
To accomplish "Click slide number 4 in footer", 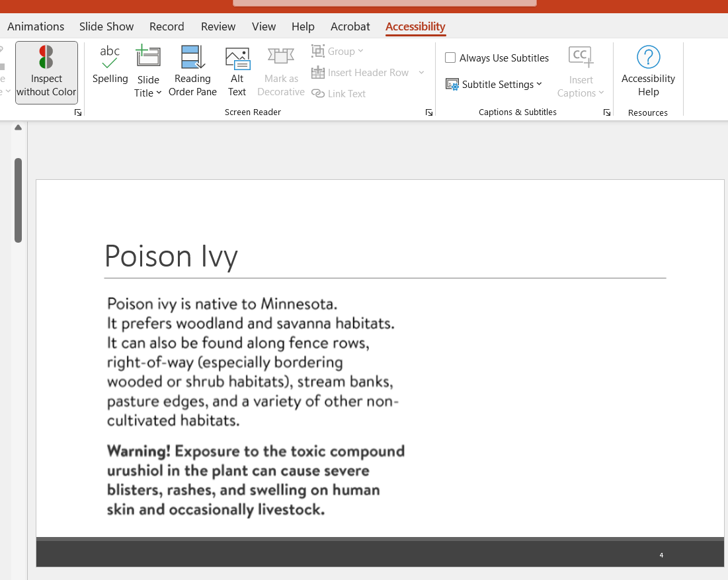I will click(x=661, y=555).
